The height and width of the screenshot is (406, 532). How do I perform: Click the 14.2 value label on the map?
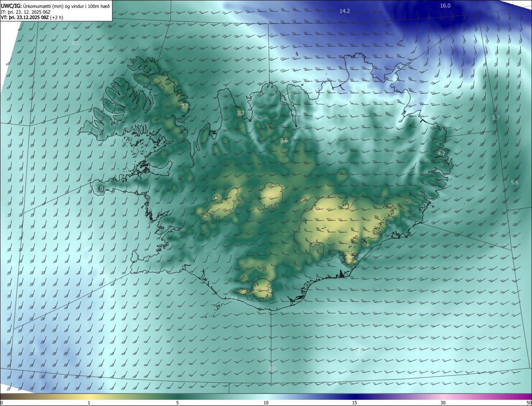[345, 11]
